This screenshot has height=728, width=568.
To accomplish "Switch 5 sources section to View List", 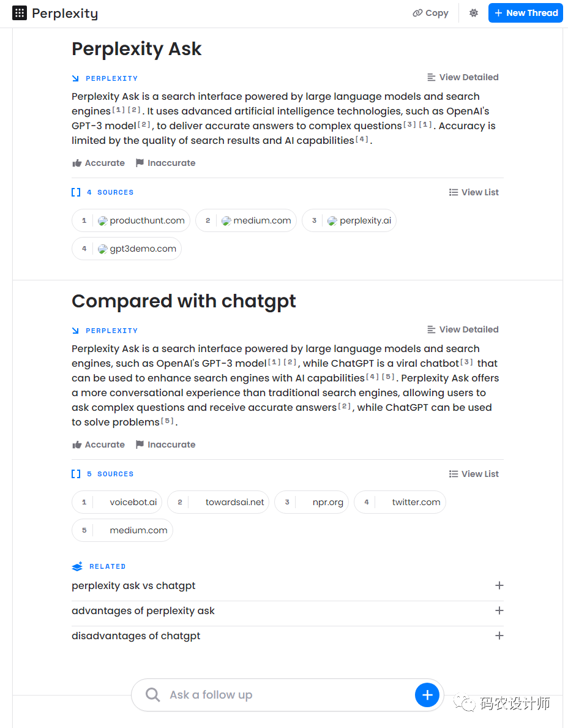I will (474, 474).
